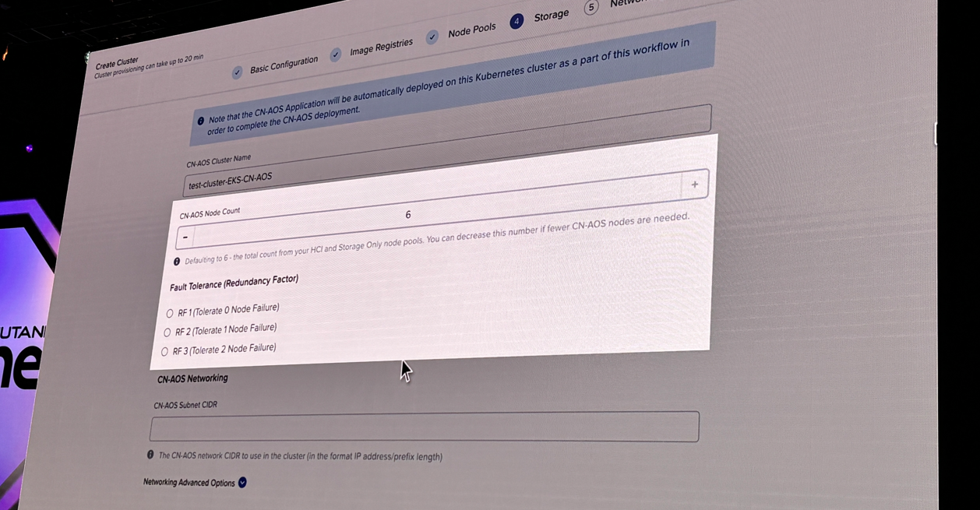This screenshot has width=980, height=510.
Task: Click the info icon in the CN-AOS note banner
Action: click(x=201, y=121)
